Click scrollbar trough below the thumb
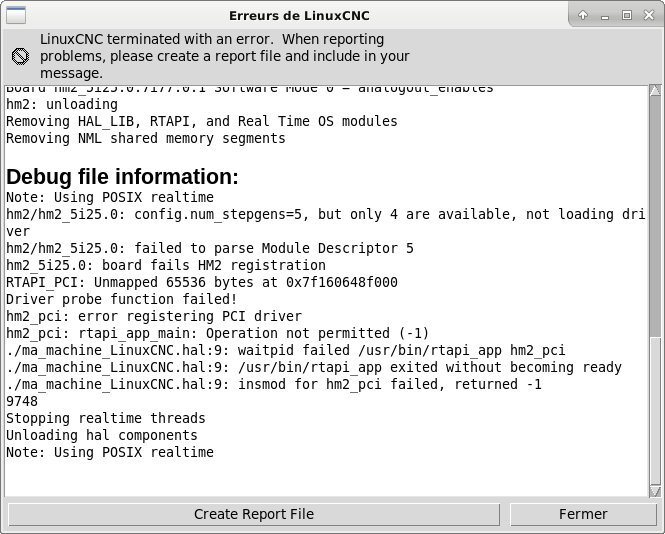665x534 pixels. [655, 411]
